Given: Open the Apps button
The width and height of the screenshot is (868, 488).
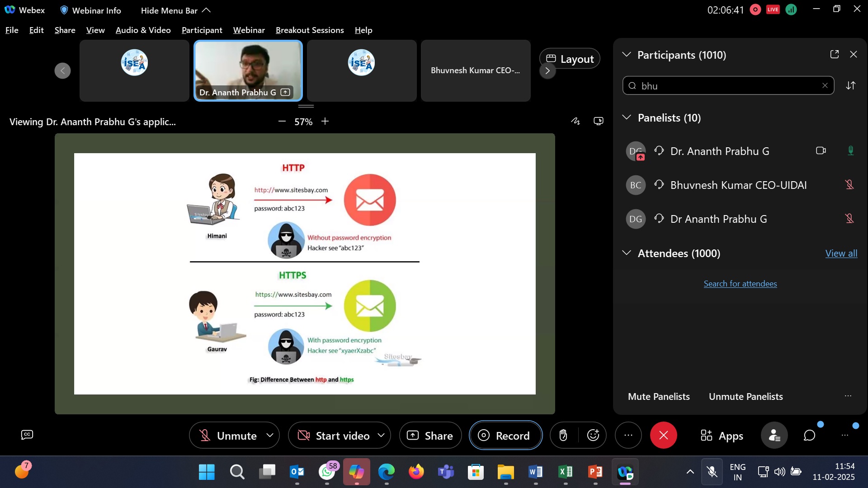Looking at the screenshot, I should [722, 436].
